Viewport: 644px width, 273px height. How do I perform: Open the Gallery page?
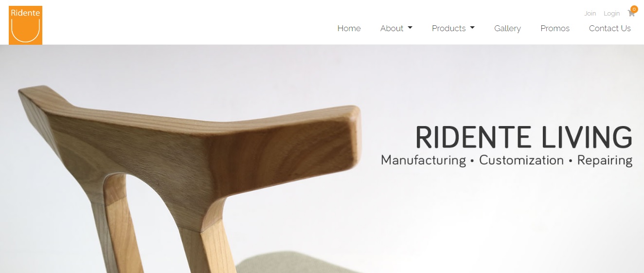507,28
